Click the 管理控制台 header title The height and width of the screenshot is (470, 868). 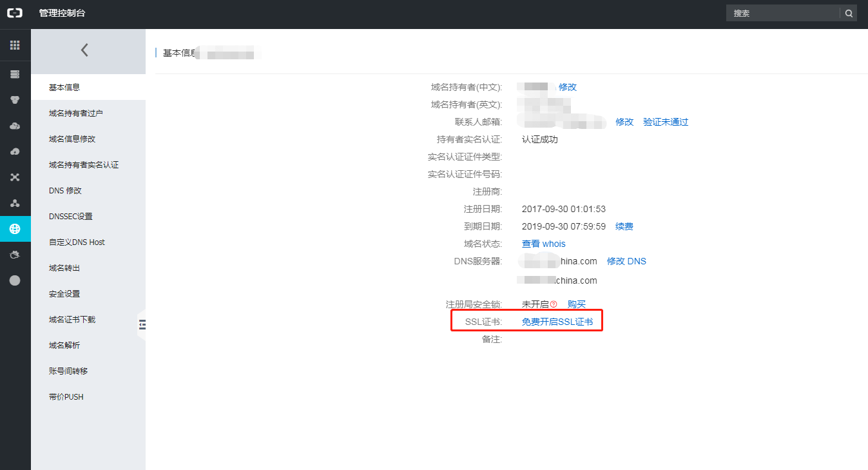click(62, 13)
